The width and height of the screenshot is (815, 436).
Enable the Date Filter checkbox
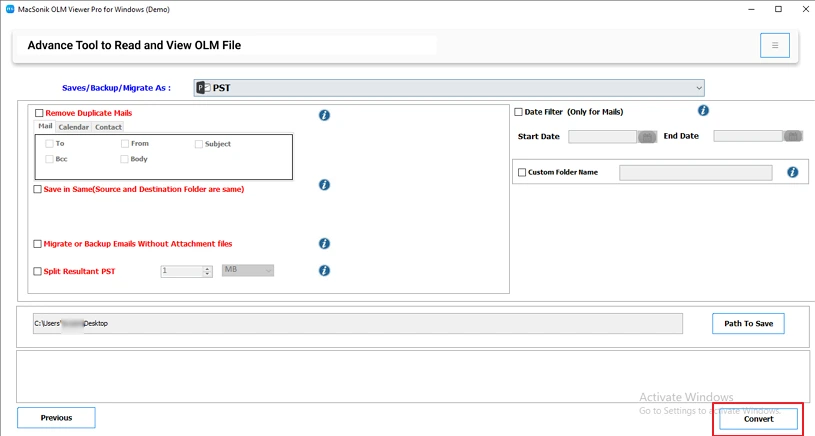tap(518, 112)
